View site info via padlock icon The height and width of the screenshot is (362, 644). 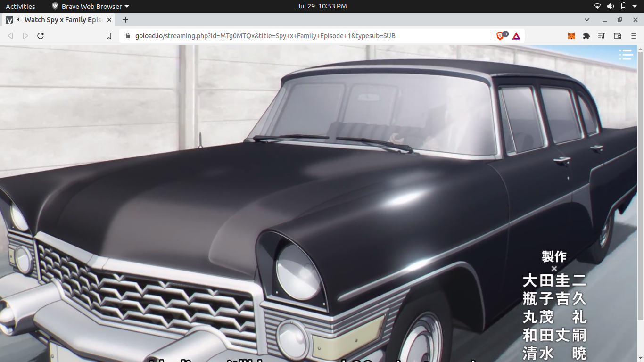pyautogui.click(x=127, y=36)
